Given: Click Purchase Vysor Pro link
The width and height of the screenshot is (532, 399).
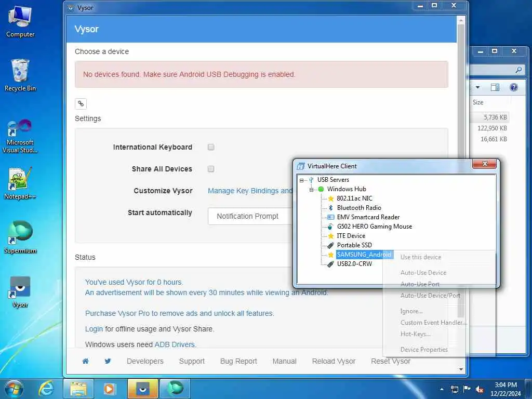Looking at the screenshot, I should point(179,313).
